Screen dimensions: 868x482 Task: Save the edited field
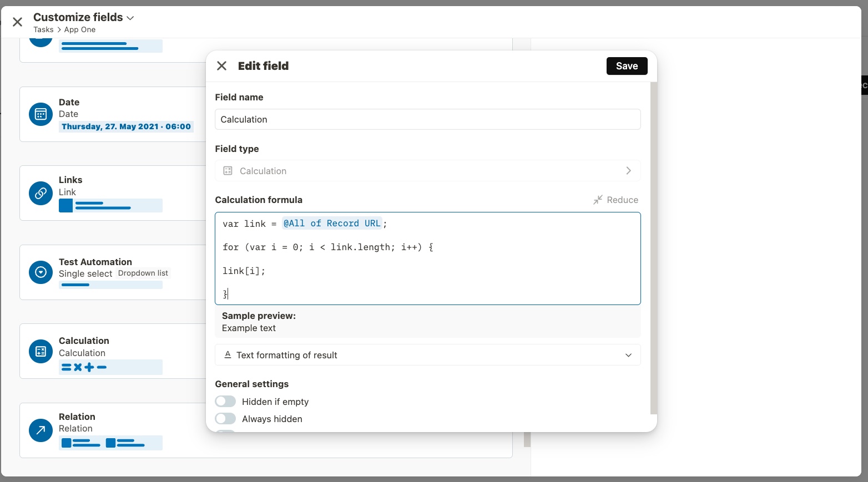[x=627, y=66]
